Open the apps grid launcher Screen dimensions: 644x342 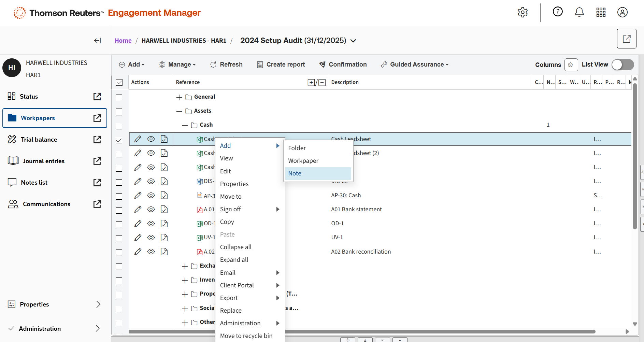coord(601,12)
